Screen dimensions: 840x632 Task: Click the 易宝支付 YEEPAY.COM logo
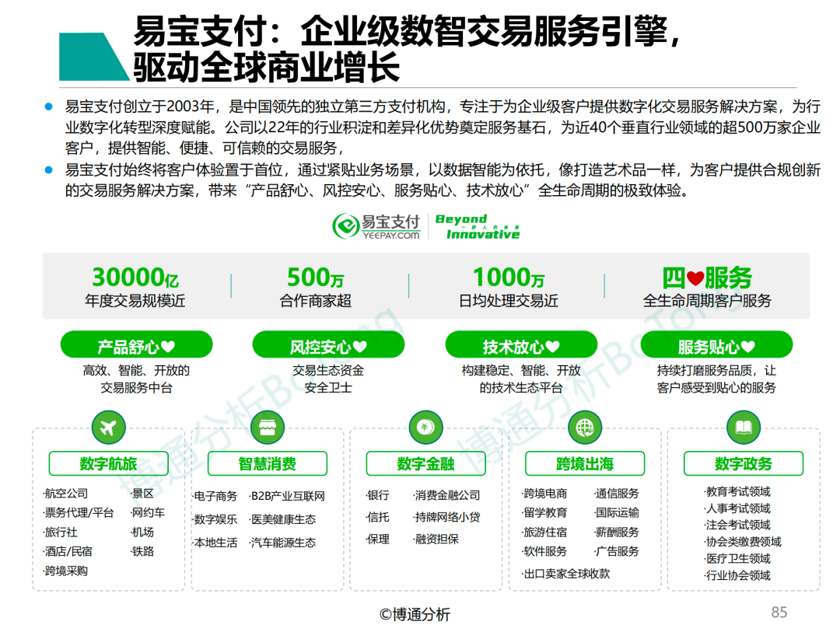376,226
